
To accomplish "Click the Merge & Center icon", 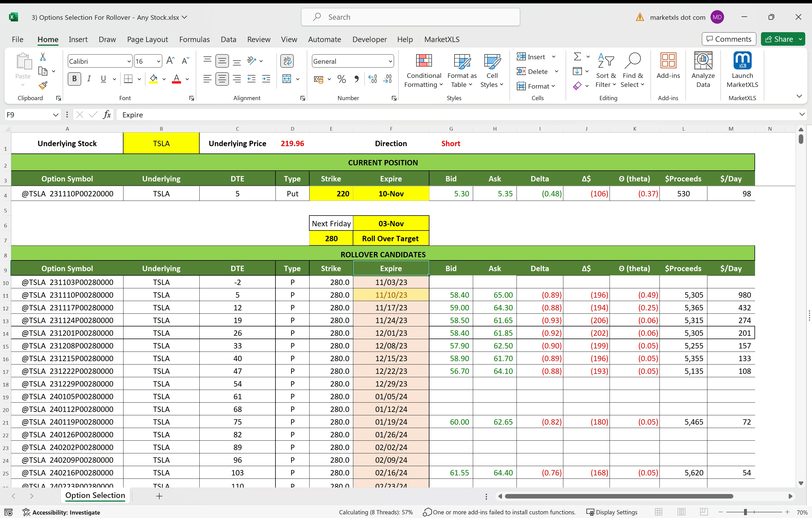I will (287, 79).
